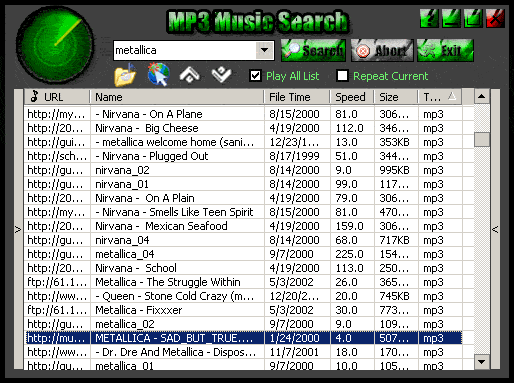Select row "- Nirvana - Plugged Out"
This screenshot has width=514, height=383.
point(243,156)
